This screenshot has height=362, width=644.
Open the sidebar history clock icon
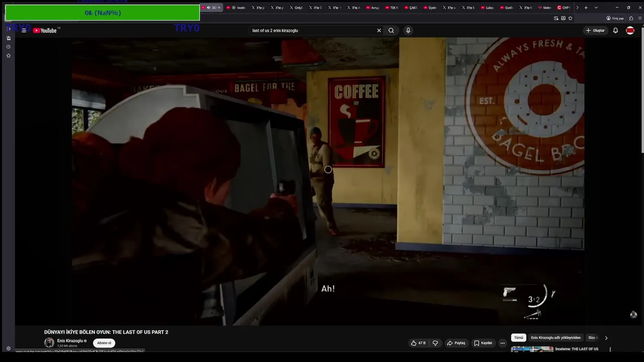9,47
